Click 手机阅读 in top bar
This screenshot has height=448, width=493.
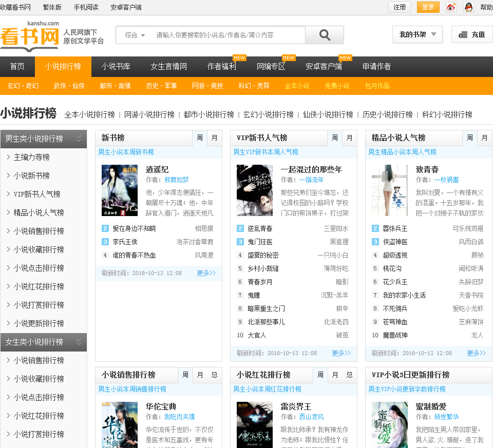tap(86, 7)
